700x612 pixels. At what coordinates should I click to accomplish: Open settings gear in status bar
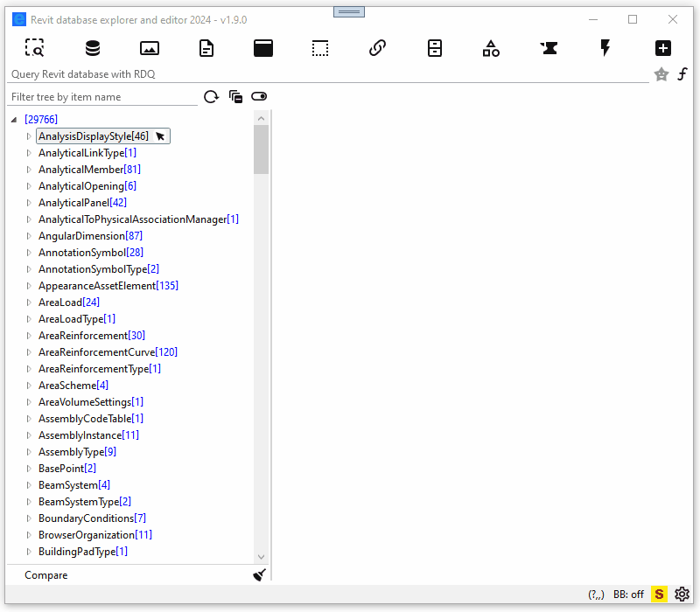pos(682,595)
